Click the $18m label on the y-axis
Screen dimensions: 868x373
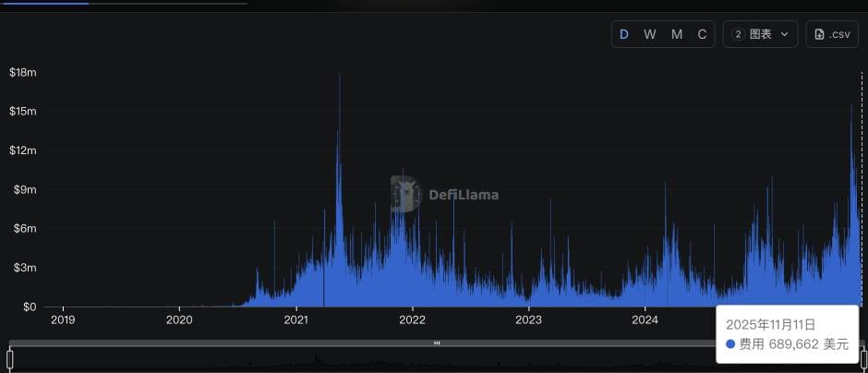[23, 72]
